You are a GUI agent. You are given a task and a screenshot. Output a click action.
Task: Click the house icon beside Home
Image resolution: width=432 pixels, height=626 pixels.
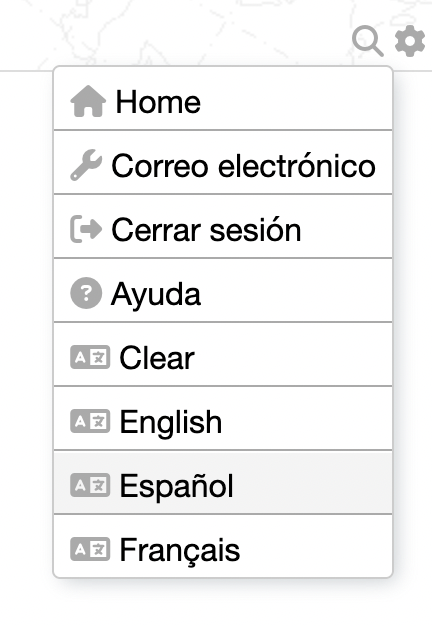coord(88,101)
